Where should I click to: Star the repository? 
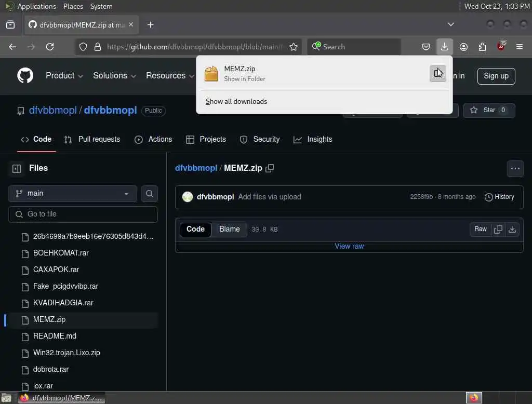point(489,110)
